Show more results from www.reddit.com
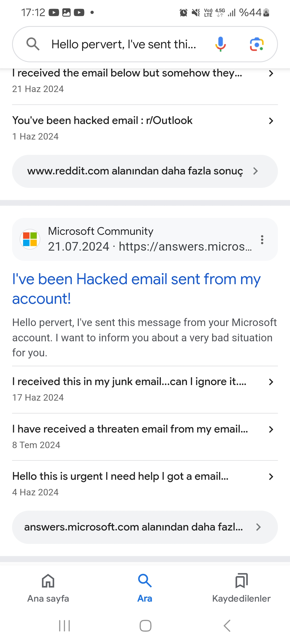The image size is (290, 644). pos(144,171)
